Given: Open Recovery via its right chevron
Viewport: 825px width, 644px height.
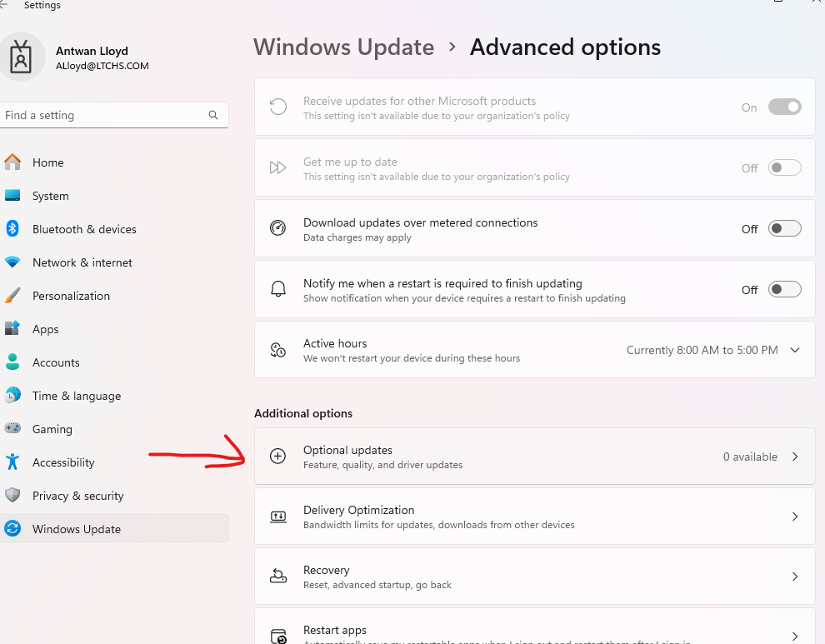Looking at the screenshot, I should click(795, 577).
